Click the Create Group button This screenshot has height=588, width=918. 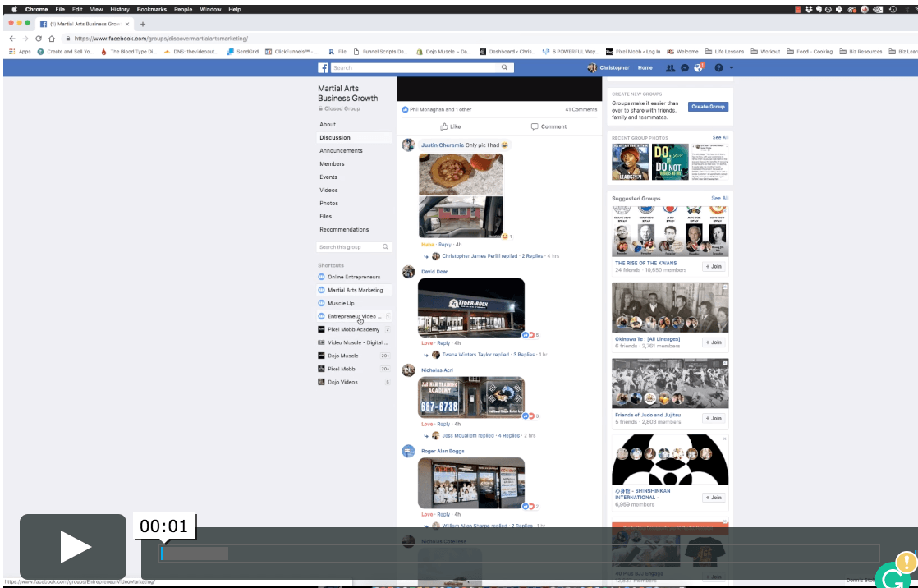click(x=708, y=107)
